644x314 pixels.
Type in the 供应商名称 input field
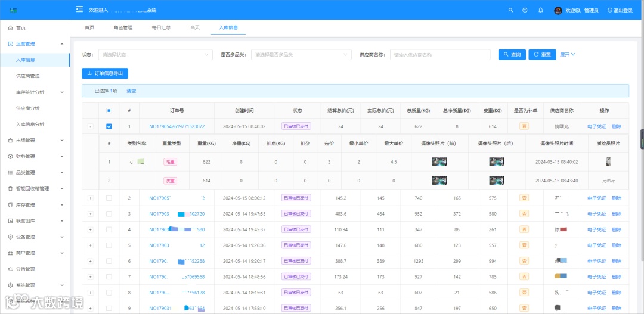[x=440, y=55]
